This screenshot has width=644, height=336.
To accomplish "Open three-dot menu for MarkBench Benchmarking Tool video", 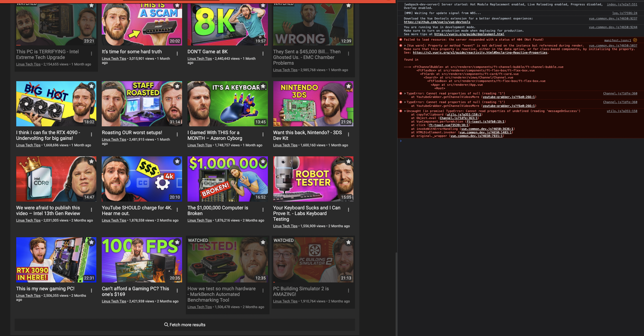I will 263,291.
